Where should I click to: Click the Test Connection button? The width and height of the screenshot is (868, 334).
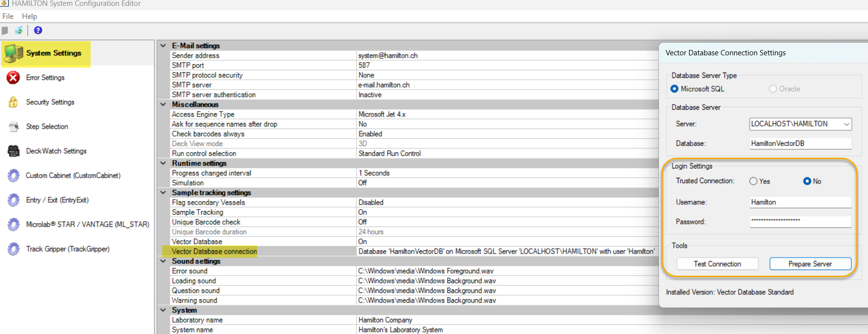717,264
